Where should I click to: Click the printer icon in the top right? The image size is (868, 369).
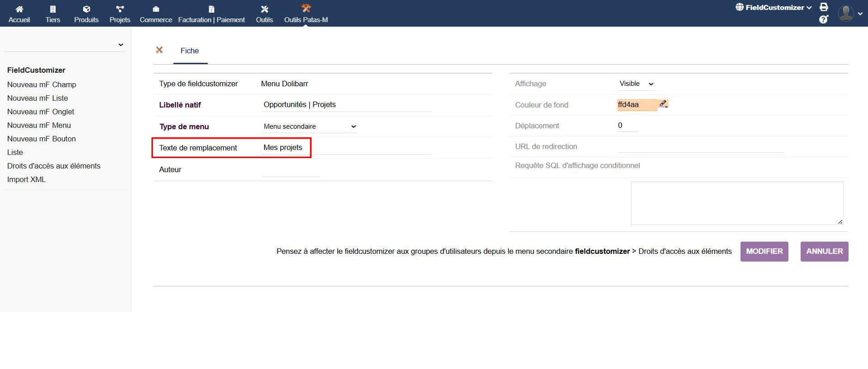[x=824, y=7]
